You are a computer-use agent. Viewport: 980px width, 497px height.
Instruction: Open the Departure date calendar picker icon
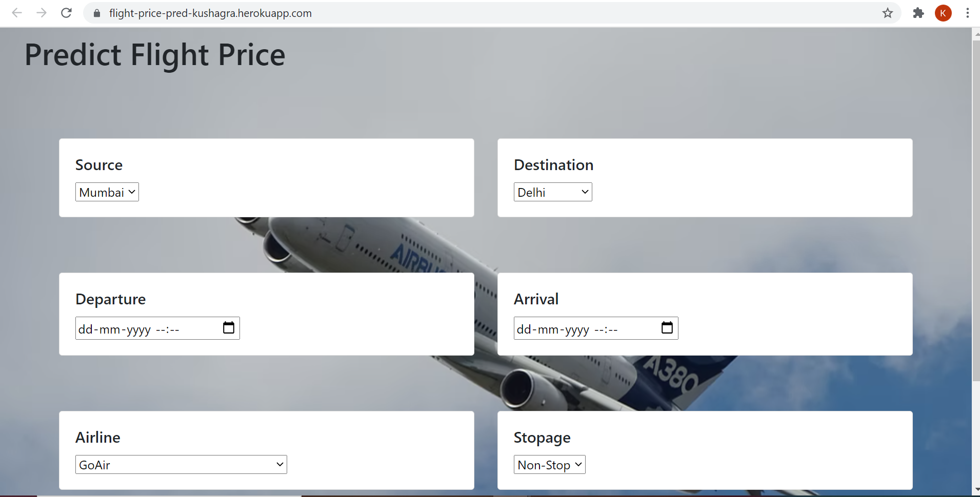coord(228,328)
